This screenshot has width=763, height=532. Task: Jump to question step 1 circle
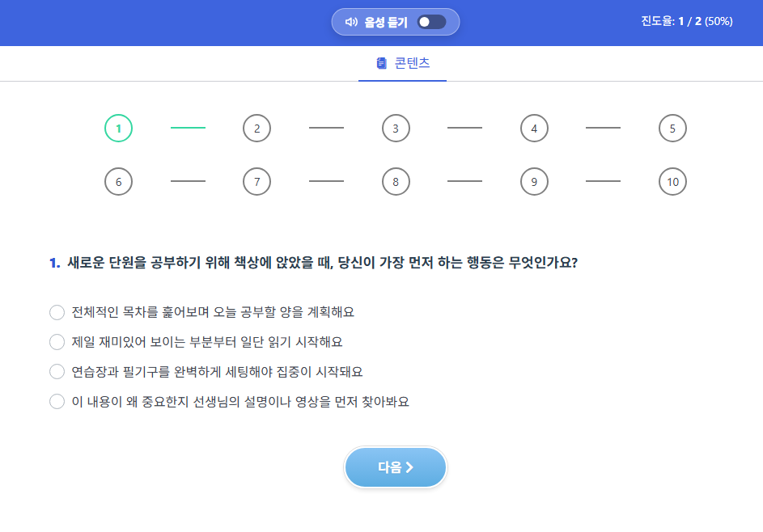118,129
